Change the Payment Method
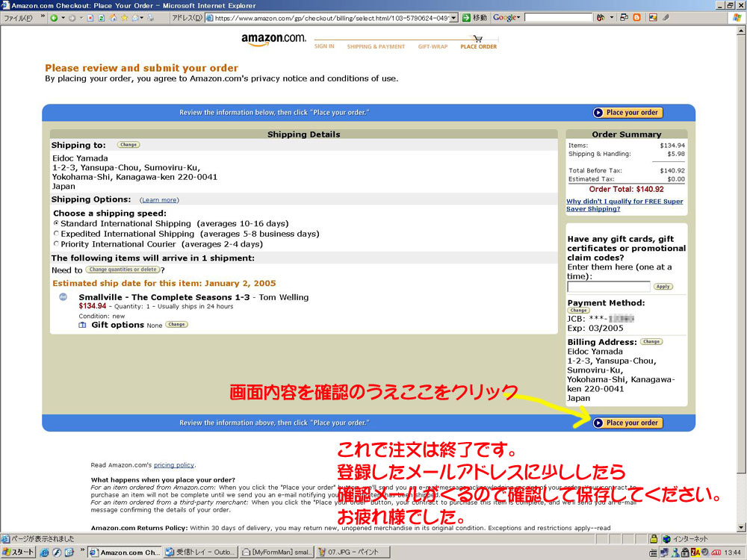747x560 pixels. [x=578, y=311]
